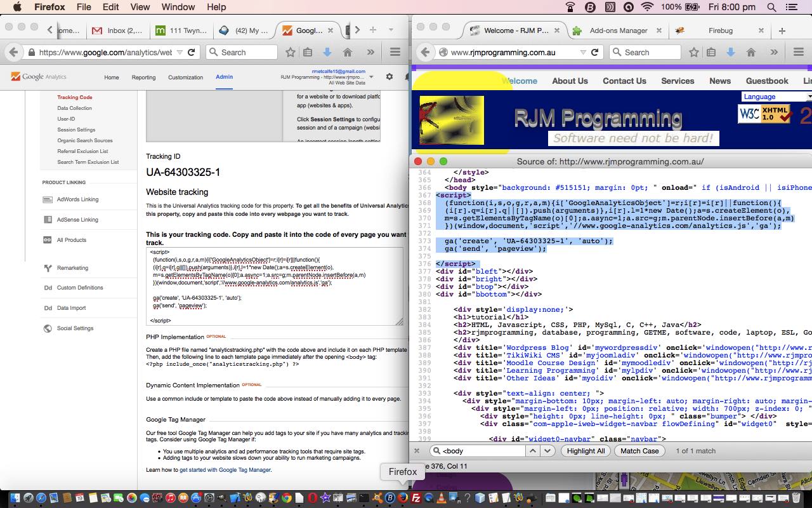Switch to the Inbox Gmail tab
Viewport: 812px width, 508px height.
[117, 30]
